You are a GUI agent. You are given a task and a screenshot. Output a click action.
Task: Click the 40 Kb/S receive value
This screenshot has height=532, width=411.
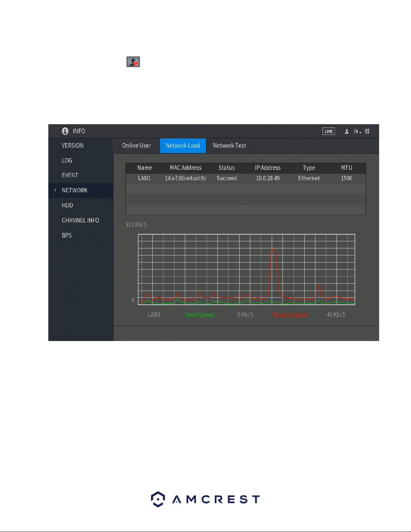coord(336,315)
